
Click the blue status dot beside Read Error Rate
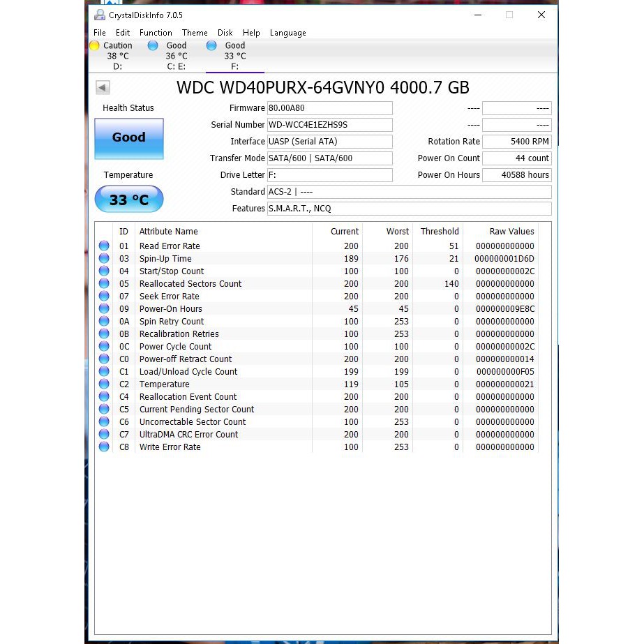(103, 246)
